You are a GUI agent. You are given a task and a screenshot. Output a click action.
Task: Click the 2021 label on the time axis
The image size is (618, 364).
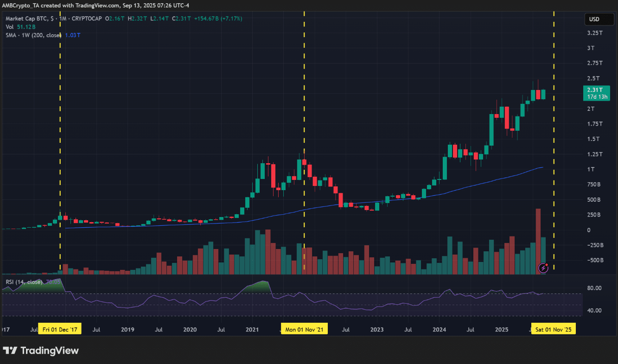tap(252, 329)
